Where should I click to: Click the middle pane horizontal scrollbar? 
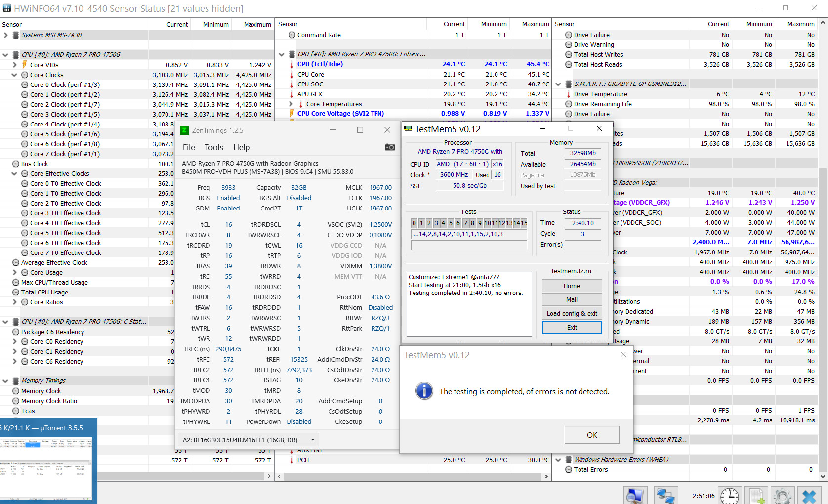click(x=413, y=477)
